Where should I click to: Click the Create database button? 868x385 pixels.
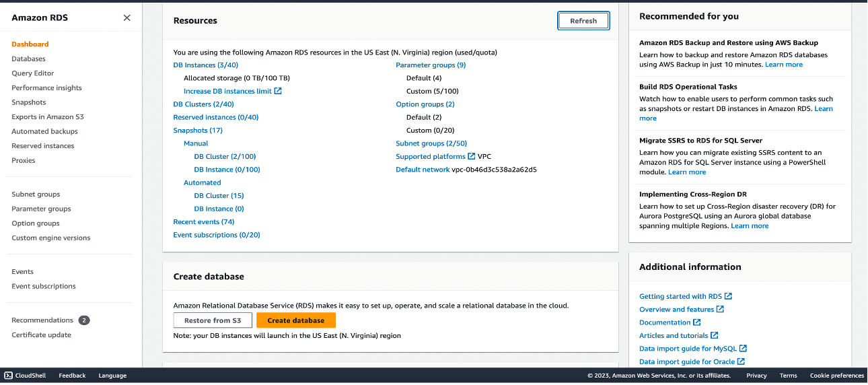click(x=296, y=320)
